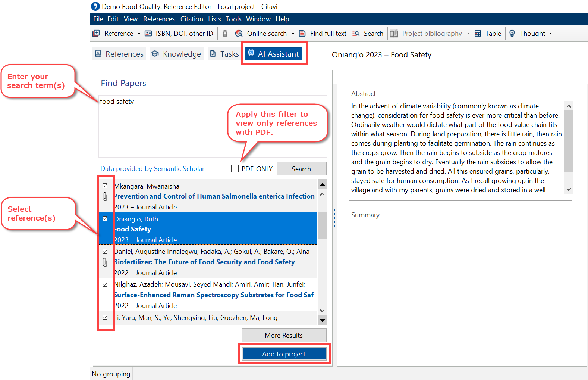Screen dimensions: 588x380
Task: Open the Edit menu
Action: click(113, 19)
